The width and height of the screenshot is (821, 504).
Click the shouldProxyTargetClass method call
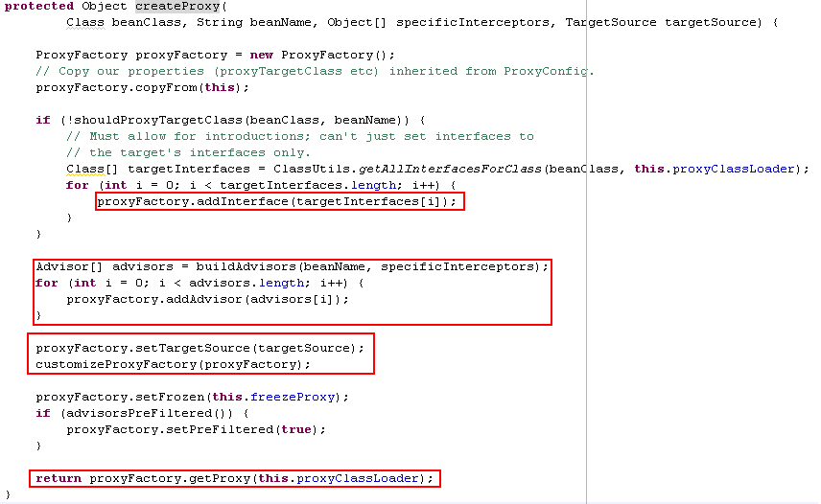(x=158, y=120)
